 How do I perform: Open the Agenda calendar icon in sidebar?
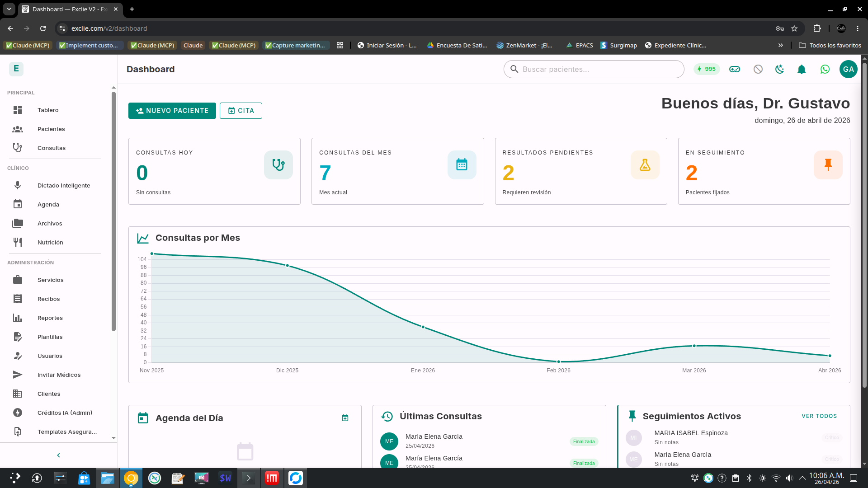(x=17, y=204)
